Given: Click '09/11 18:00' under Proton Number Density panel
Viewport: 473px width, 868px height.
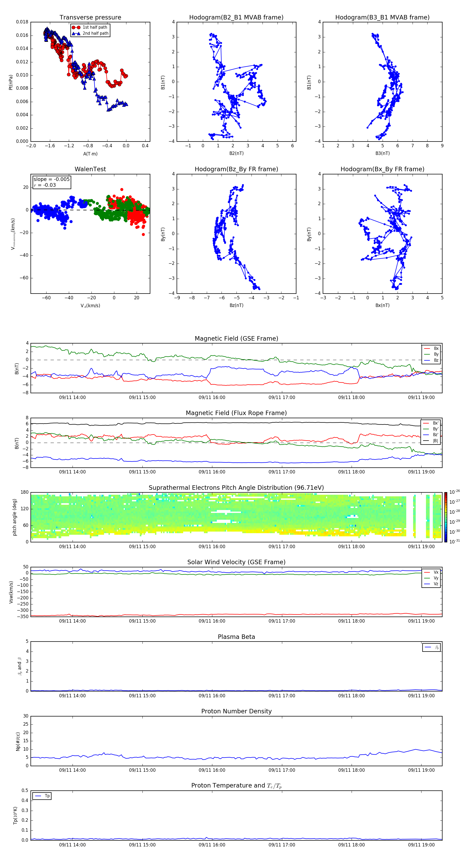Looking at the screenshot, I should [x=352, y=770].
